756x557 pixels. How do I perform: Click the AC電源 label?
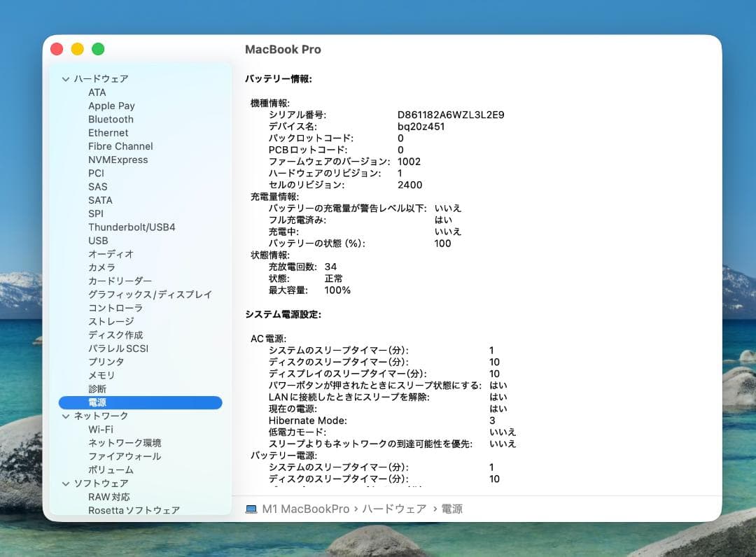coord(269,339)
